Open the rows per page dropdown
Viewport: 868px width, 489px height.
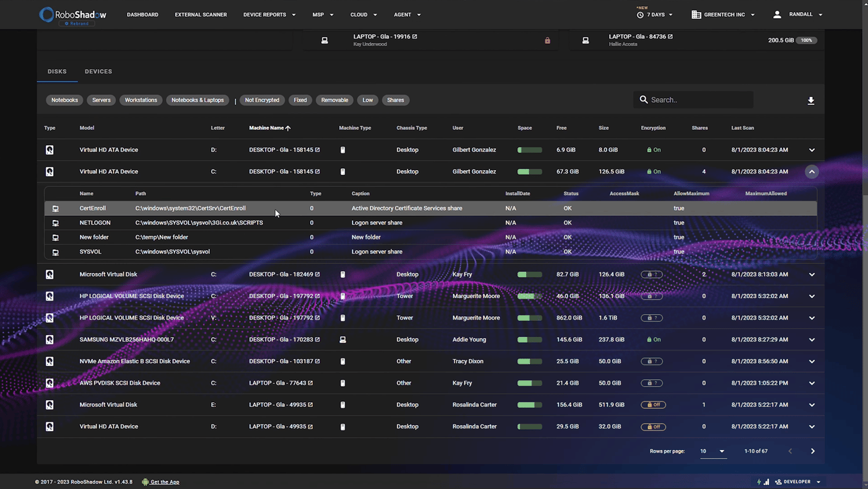click(x=711, y=451)
